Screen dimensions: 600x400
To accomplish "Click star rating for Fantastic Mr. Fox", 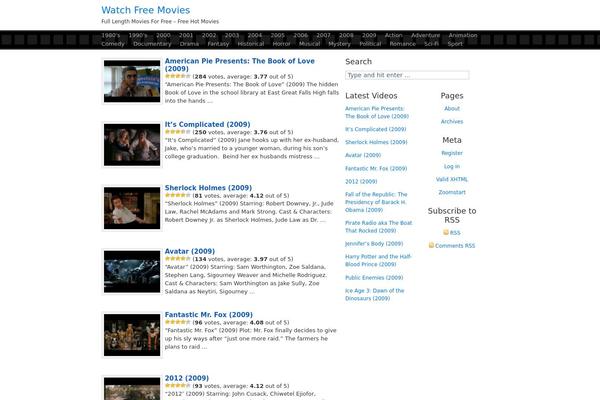I will tap(178, 322).
